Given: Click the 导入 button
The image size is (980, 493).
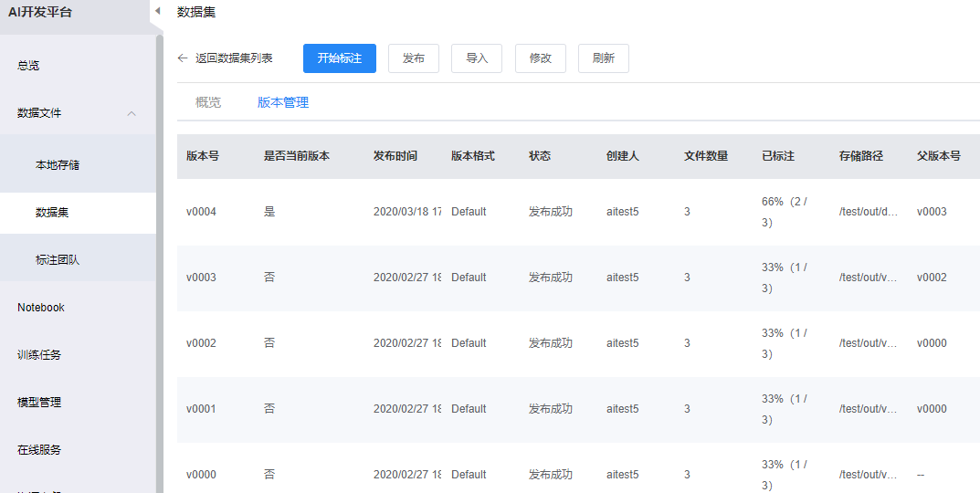Looking at the screenshot, I should (477, 58).
